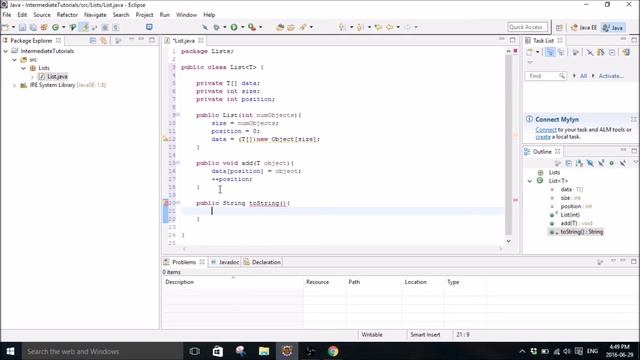Screen dimensions: 640x360
Task: Click the Search flashlight icon in the toolbar
Action: point(303,27)
